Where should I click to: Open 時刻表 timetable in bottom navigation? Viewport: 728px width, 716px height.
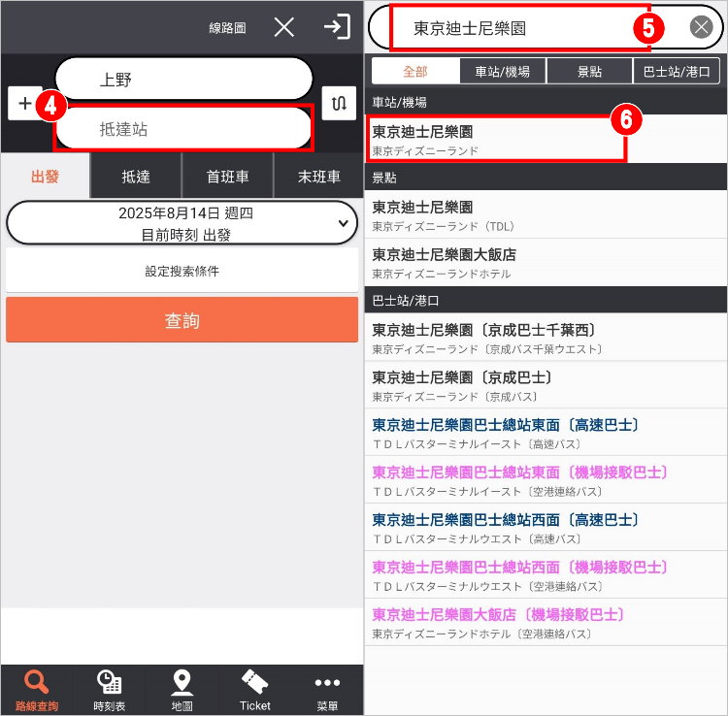(109, 691)
